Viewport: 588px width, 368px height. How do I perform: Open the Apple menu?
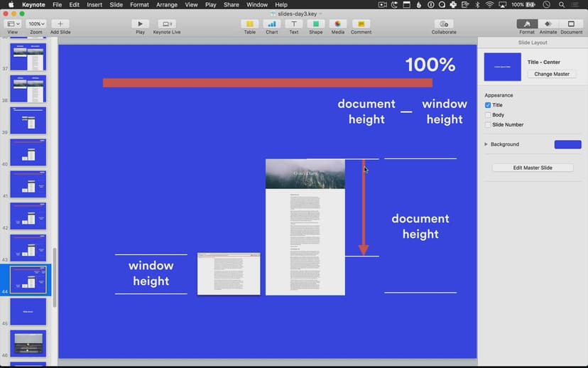(11, 4)
